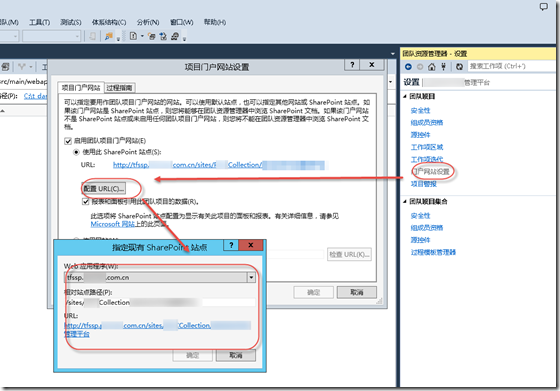Open Team Explorer Home page
The image size is (560, 391).
[431, 66]
